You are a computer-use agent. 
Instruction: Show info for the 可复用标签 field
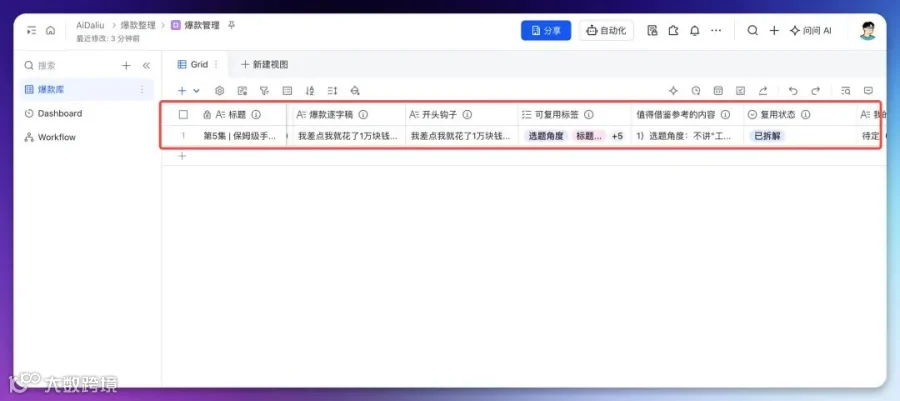[588, 115]
